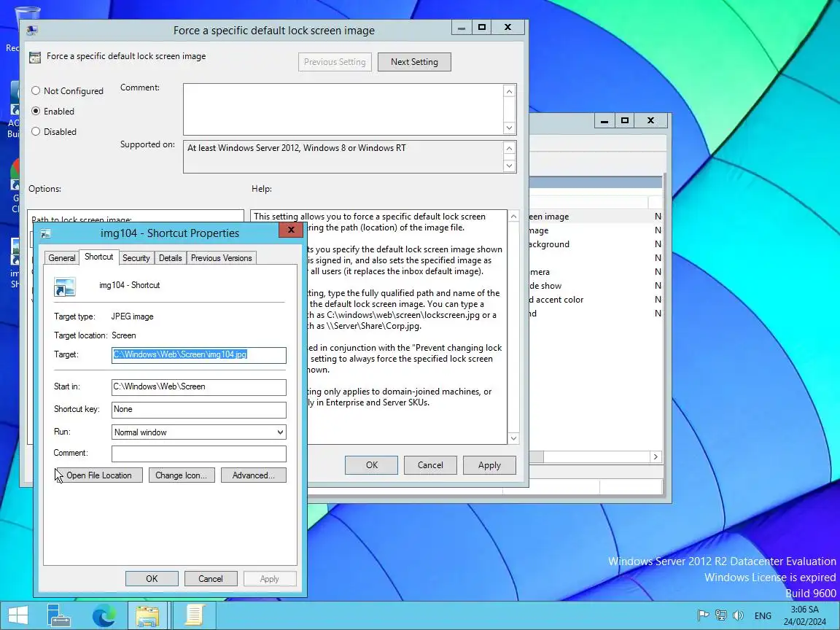Click the Start in field
Viewport: 840px width, 630px height.
199,386
